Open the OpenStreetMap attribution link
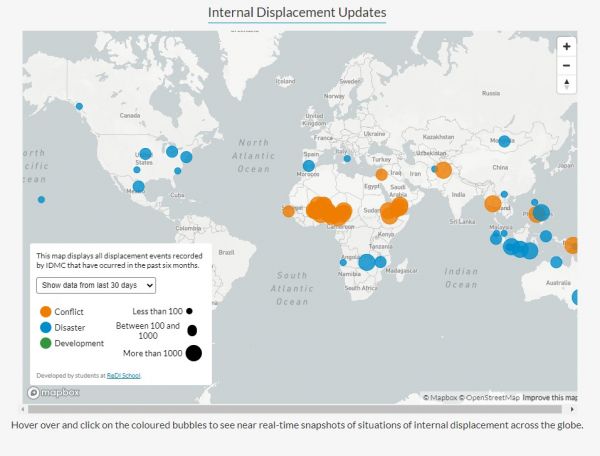This screenshot has width=600, height=456. tap(490, 397)
